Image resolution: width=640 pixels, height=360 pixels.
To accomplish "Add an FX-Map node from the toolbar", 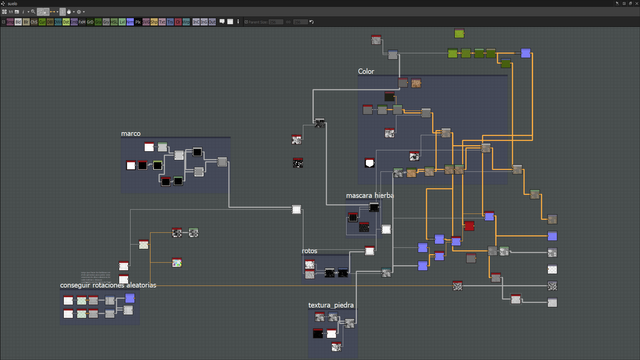I will tap(82, 22).
